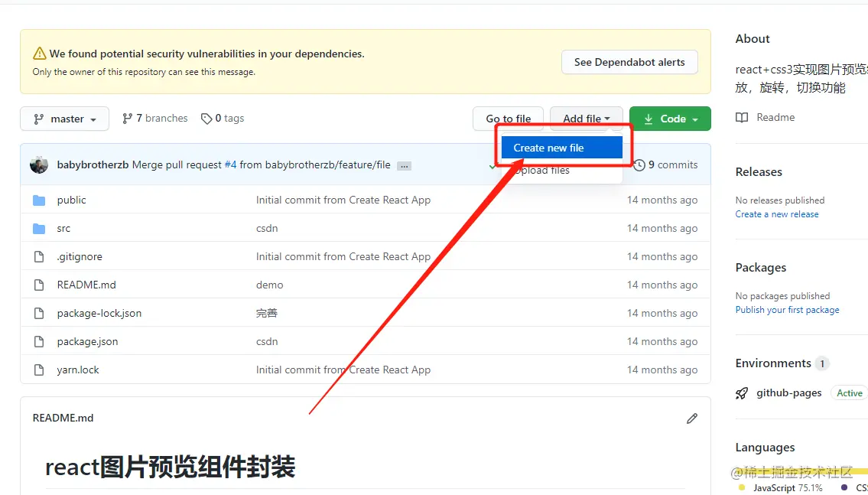Click the commits history clock icon
The image size is (868, 495).
pos(639,165)
